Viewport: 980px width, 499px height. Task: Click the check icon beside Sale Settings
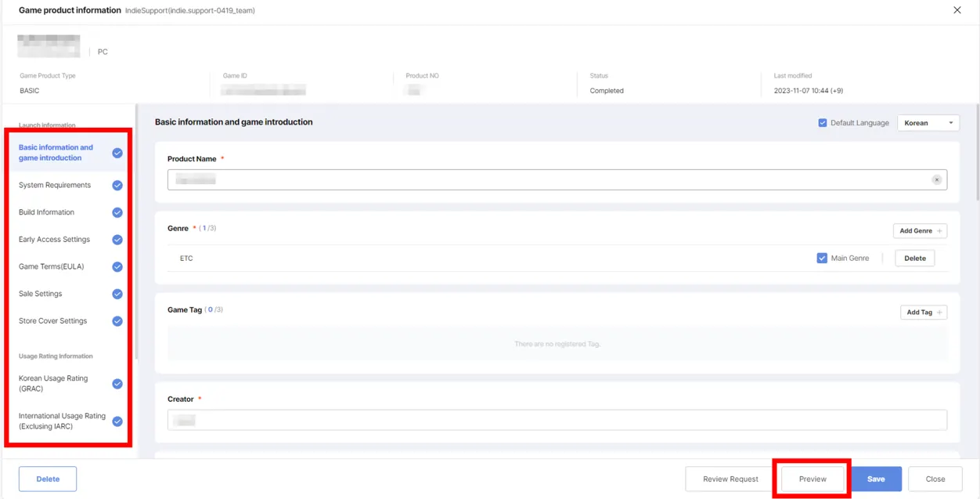pos(117,294)
